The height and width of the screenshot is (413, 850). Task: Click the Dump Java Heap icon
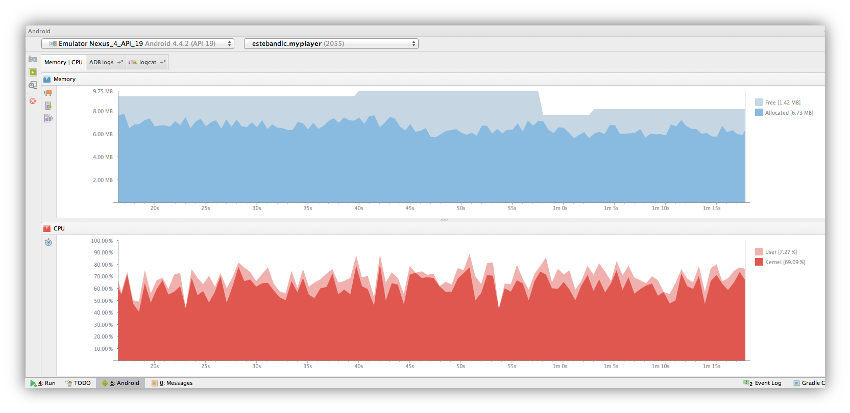point(48,106)
